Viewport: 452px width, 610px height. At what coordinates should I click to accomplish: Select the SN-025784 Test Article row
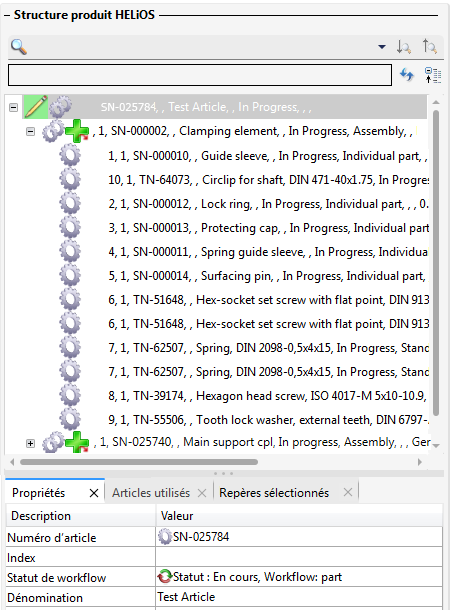tap(225, 107)
